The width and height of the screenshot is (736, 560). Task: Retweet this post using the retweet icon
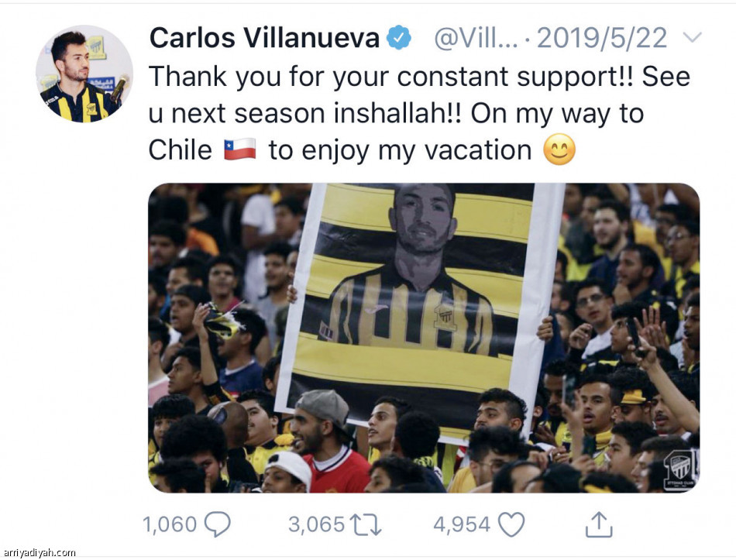[x=366, y=525]
